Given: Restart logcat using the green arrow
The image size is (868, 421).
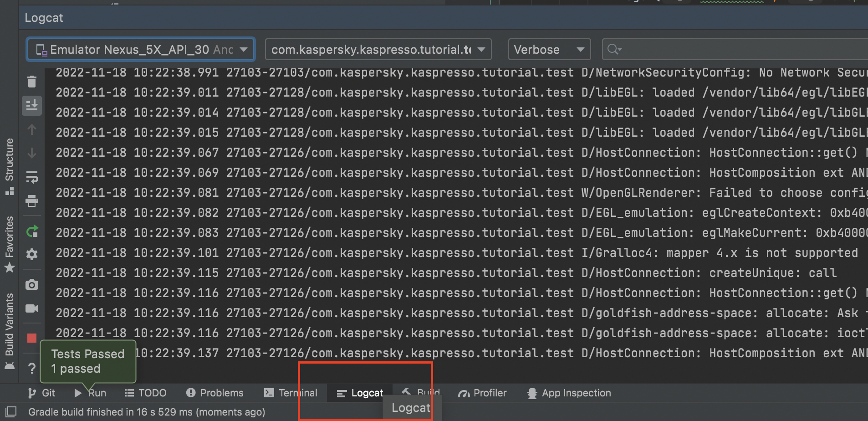Looking at the screenshot, I should pos(32,231).
